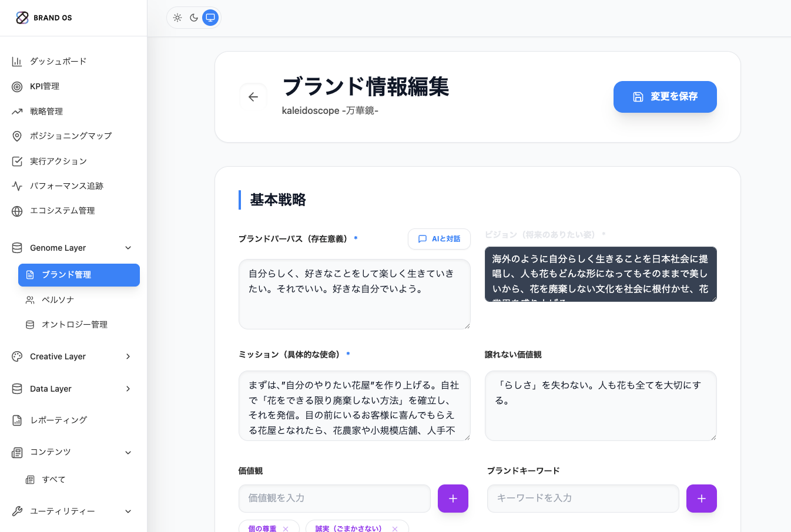Open ポジショニングマップ page
Screen dimensions: 791x532
(71, 136)
